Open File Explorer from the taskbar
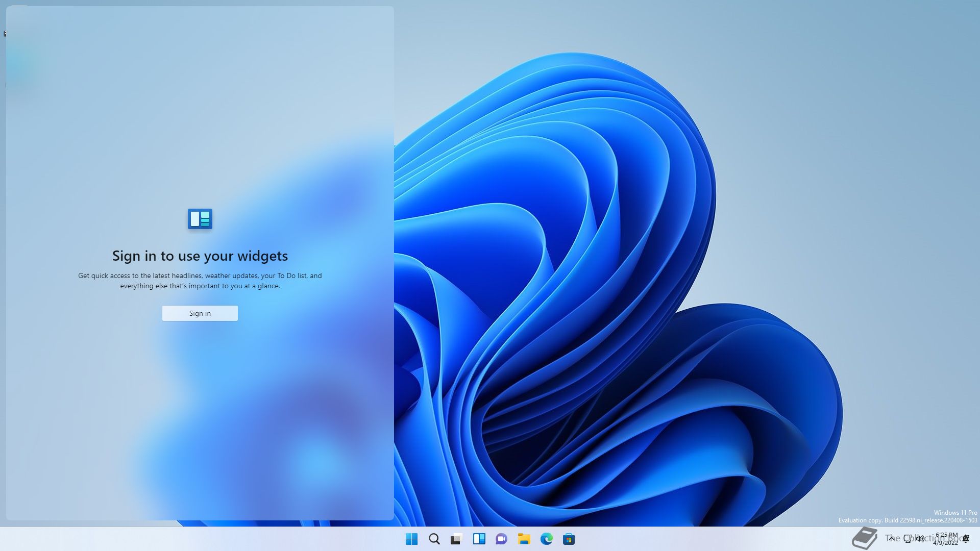The width and height of the screenshot is (980, 551). 524,539
